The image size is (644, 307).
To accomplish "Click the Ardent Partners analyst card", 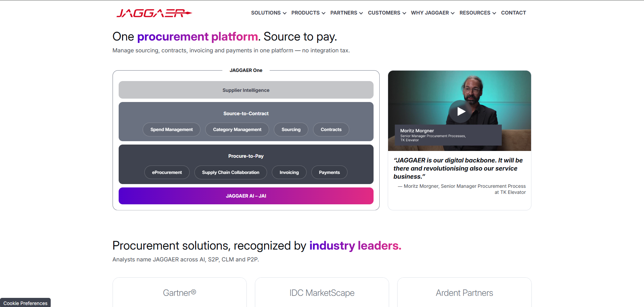I will (x=464, y=292).
